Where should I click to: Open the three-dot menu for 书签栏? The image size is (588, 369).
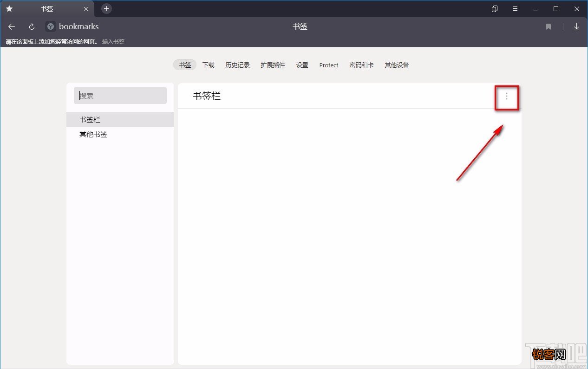point(506,96)
